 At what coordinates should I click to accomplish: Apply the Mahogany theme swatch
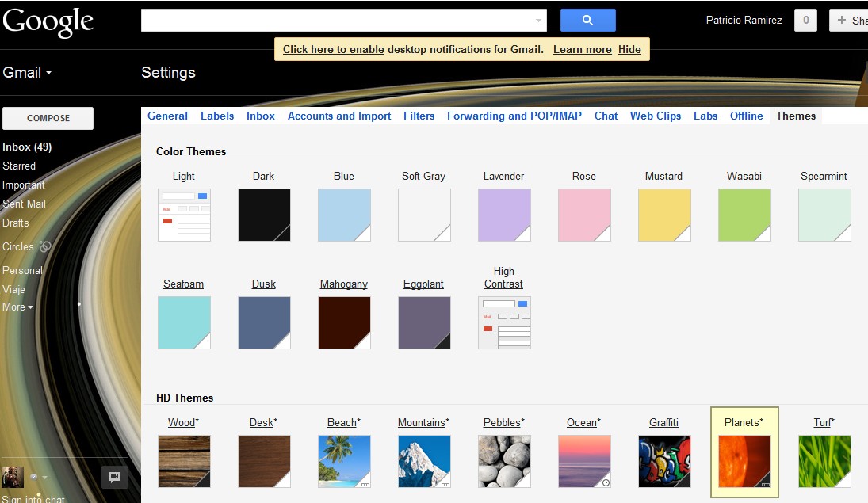pyautogui.click(x=344, y=322)
